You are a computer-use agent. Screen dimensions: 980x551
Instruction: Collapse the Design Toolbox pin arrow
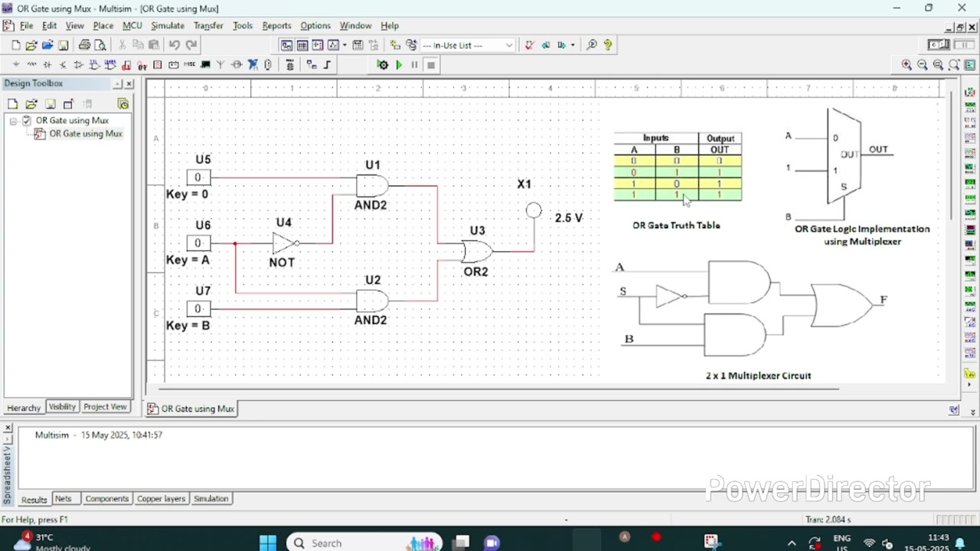pyautogui.click(x=118, y=83)
